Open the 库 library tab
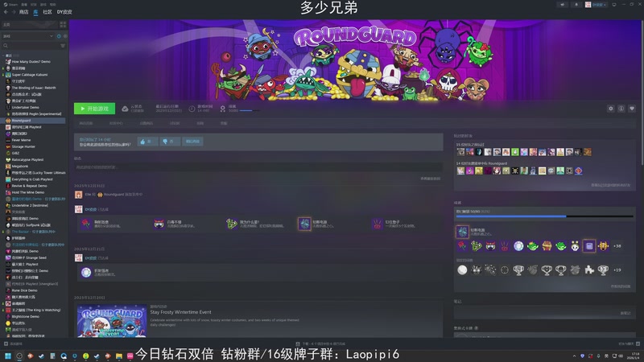Image resolution: width=644 pixels, height=362 pixels. 35,12
